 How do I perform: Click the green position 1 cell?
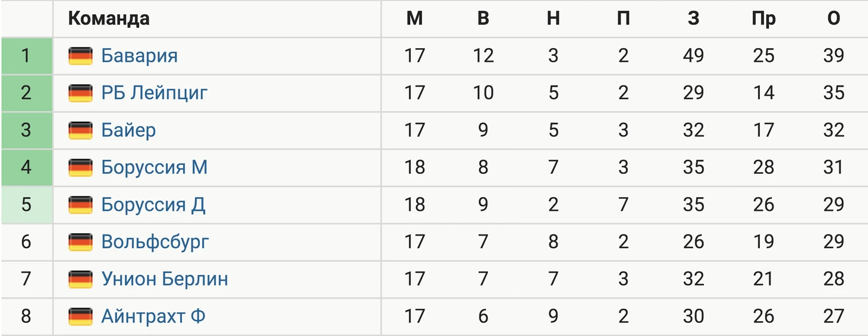26,56
